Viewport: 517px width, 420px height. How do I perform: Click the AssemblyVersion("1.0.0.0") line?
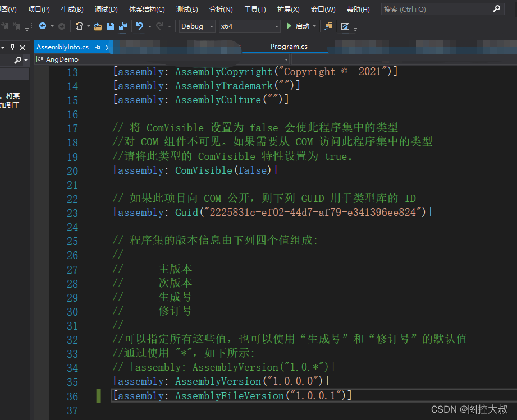tap(221, 381)
